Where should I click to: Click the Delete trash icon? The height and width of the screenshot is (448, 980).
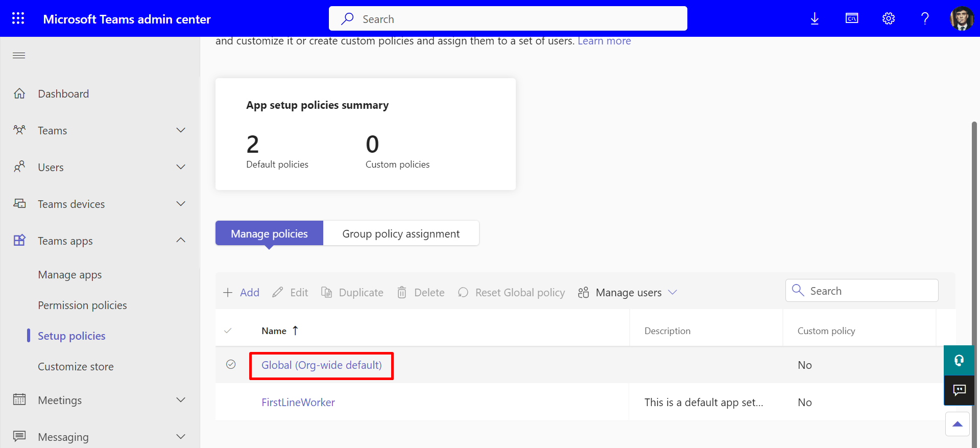[402, 292]
